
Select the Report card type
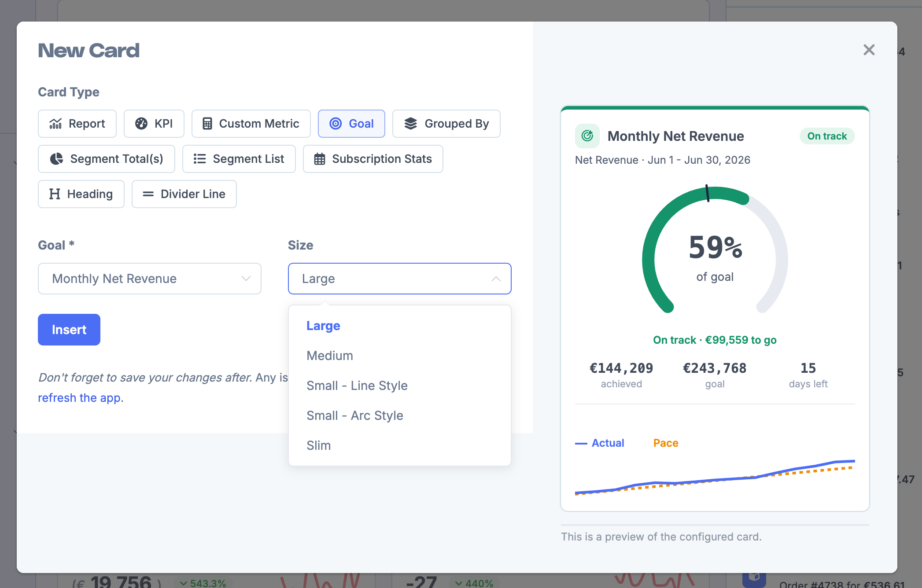pyautogui.click(x=77, y=124)
